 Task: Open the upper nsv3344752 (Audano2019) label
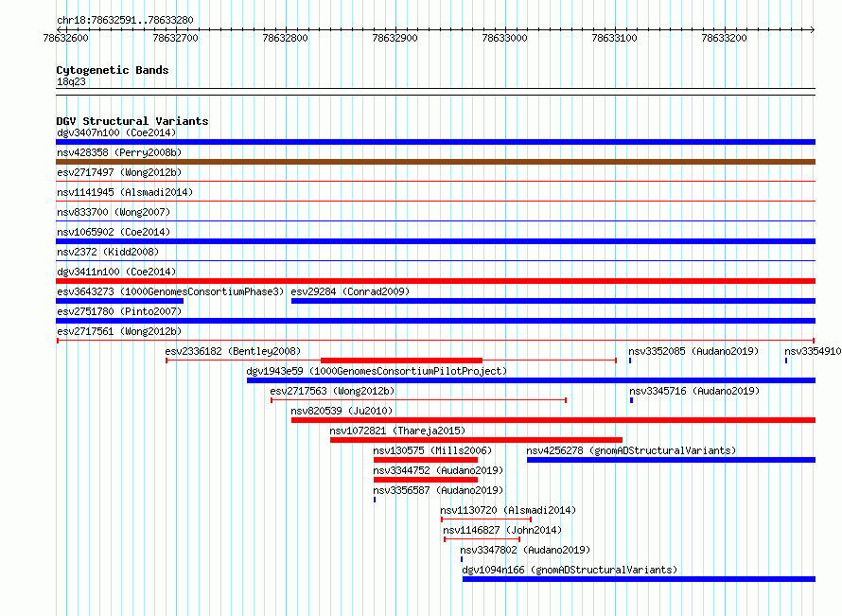pos(438,470)
